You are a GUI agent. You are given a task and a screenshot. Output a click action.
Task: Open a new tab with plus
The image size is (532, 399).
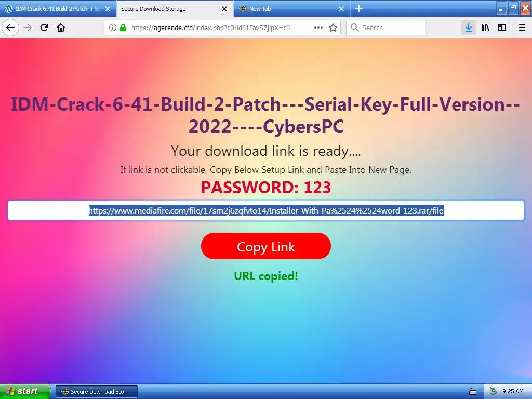pos(358,9)
